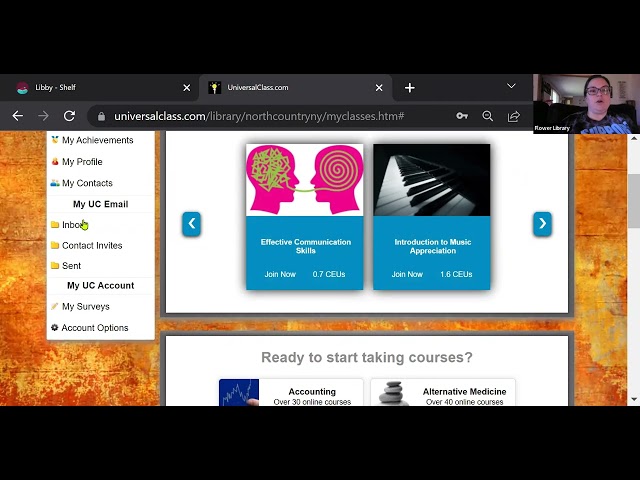Click the padlock site info icon

pyautogui.click(x=102, y=116)
